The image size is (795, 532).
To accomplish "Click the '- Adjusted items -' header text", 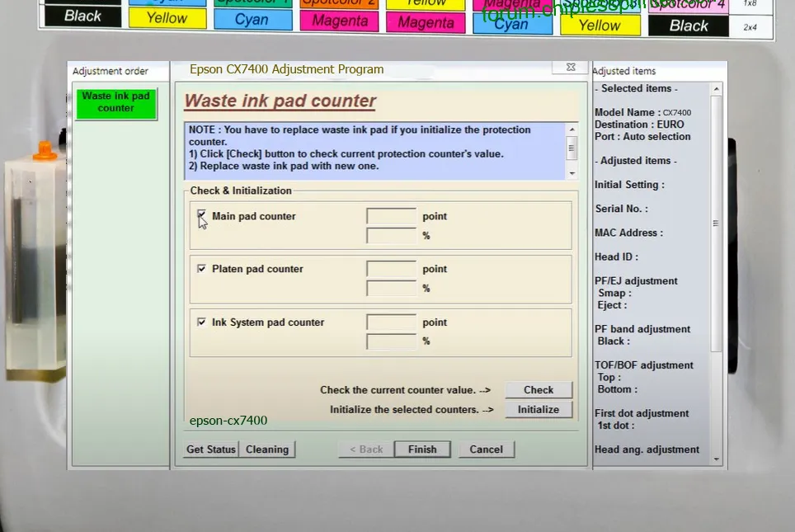I will click(x=636, y=160).
